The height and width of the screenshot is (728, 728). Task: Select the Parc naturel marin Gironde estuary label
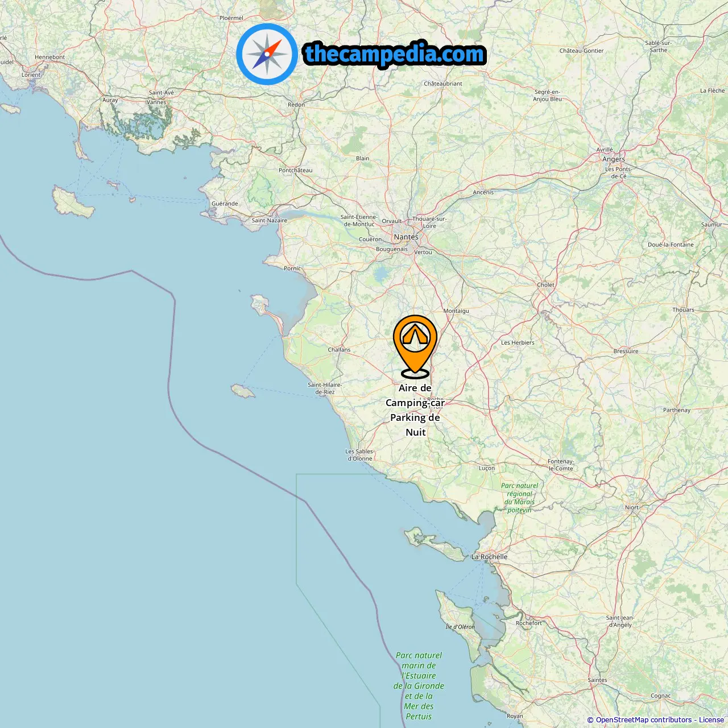coord(419,686)
